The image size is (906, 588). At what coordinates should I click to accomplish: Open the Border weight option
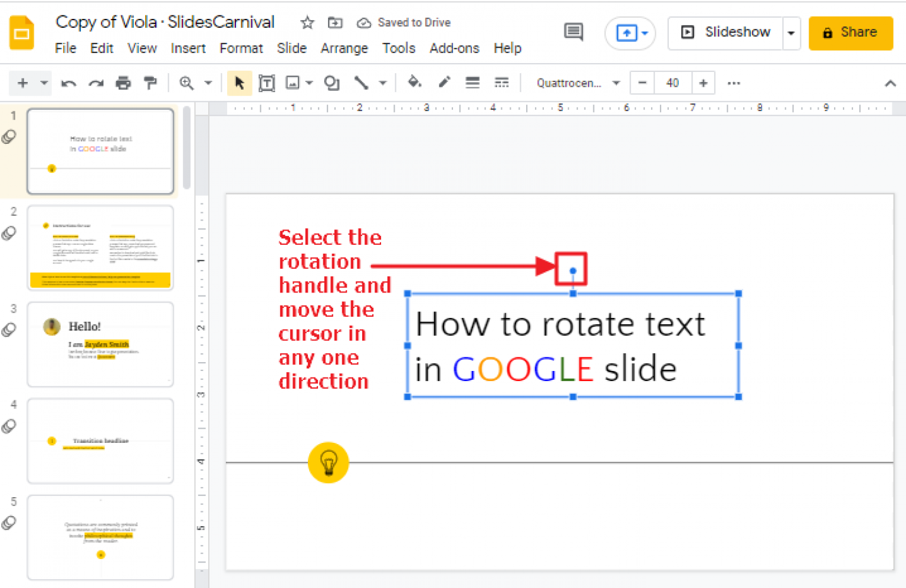472,83
